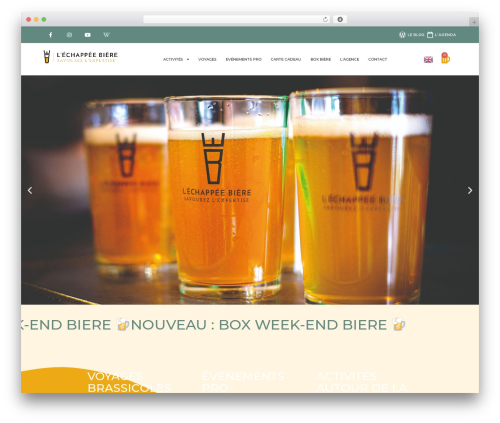The image size is (500, 423).
Task: Reload the page in the browser
Action: click(325, 19)
